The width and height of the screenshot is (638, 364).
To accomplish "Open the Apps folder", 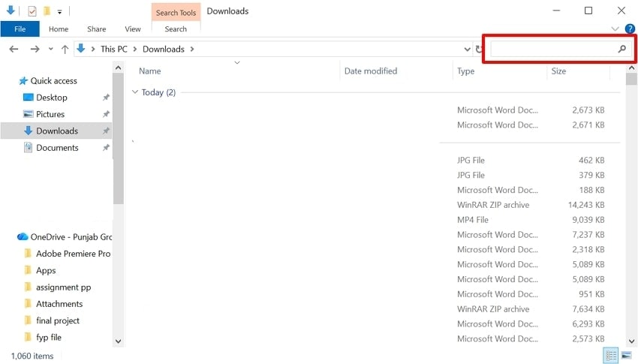I will tap(46, 270).
